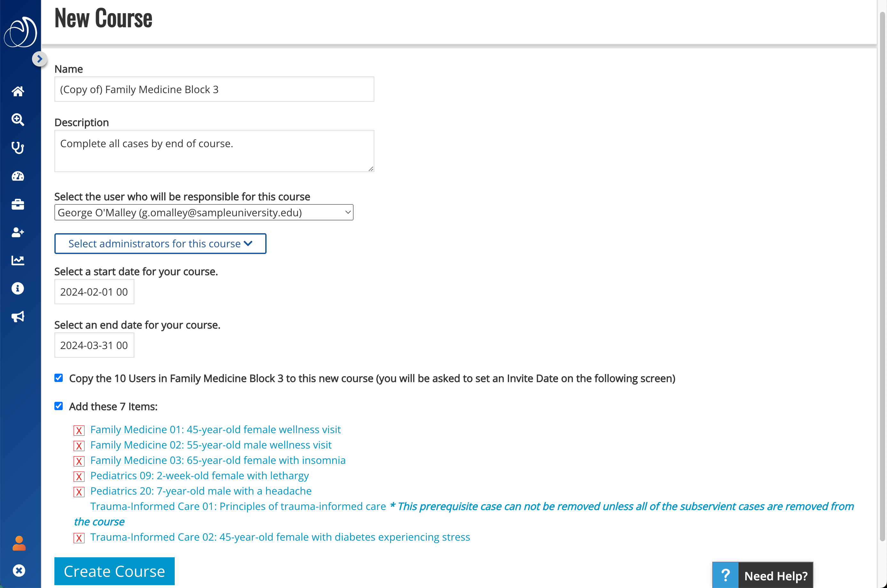This screenshot has height=588, width=887.
Task: Open the dashboard gauge icon
Action: coord(18,176)
